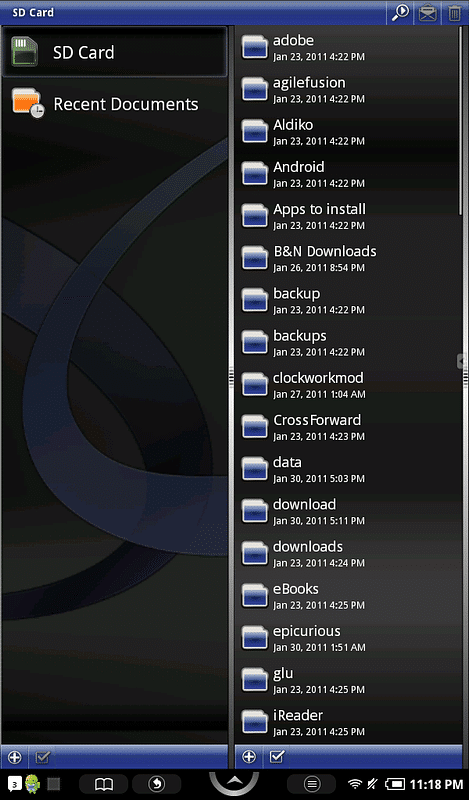
Task: Open the Apps to install folder icon
Action: pos(255,216)
